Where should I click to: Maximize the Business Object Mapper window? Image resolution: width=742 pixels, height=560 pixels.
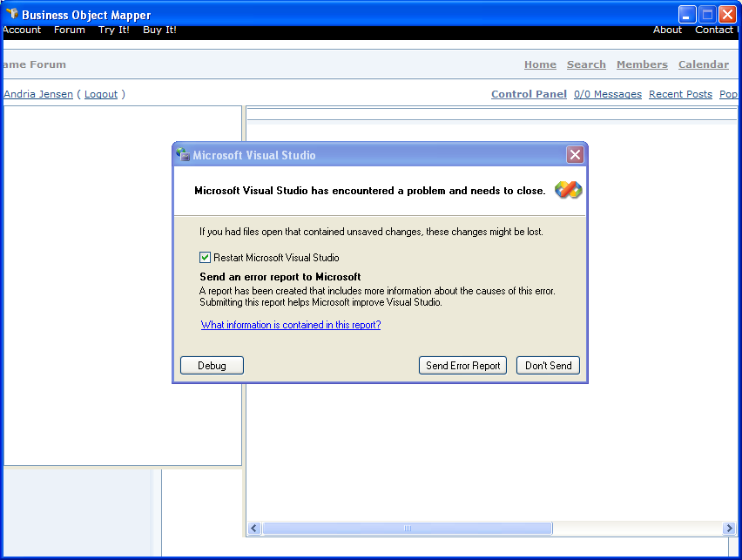708,15
